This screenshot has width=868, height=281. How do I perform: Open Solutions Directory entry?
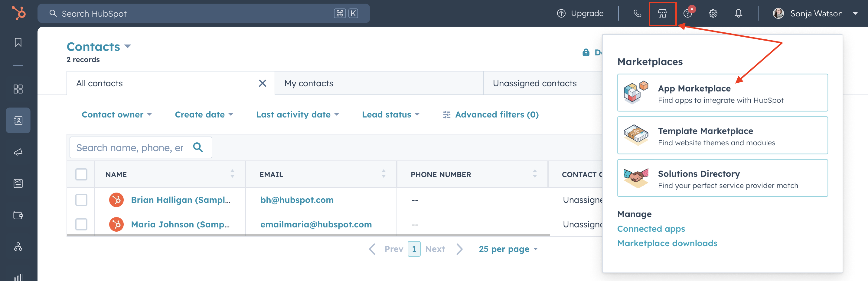point(722,178)
